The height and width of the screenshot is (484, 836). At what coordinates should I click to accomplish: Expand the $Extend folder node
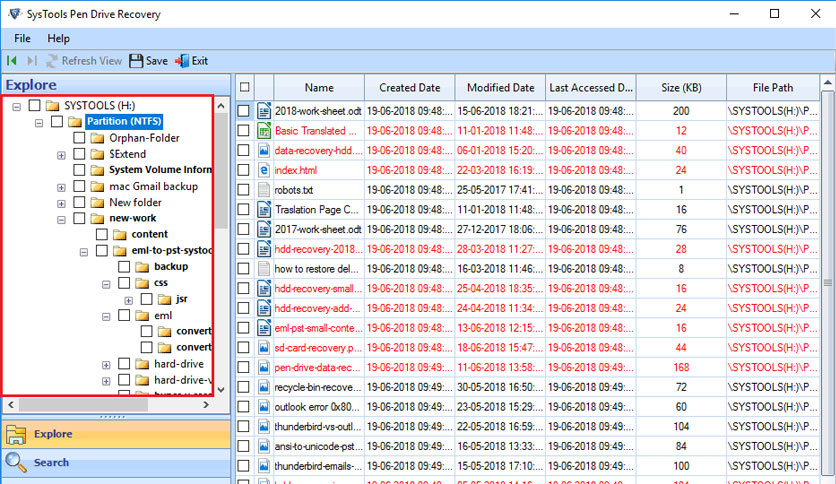click(61, 155)
